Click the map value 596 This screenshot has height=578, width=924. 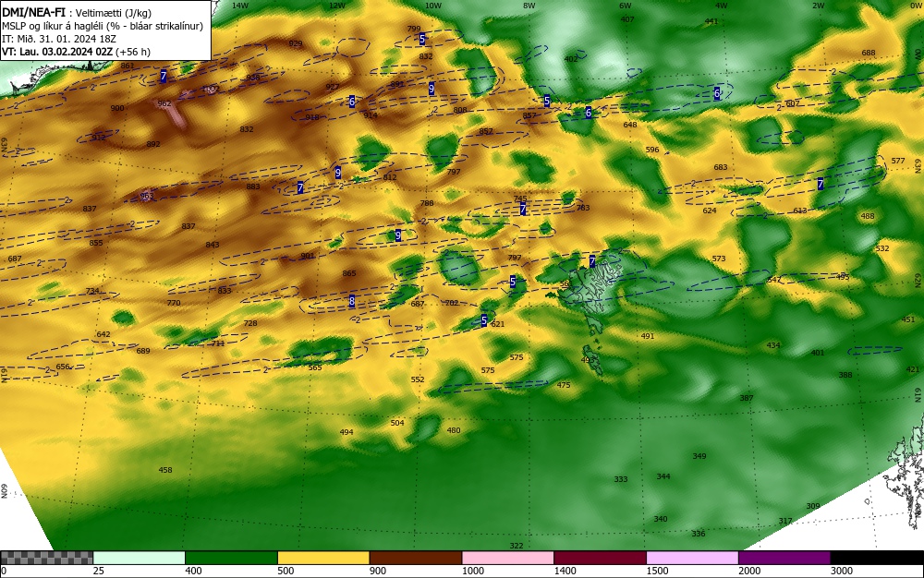[652, 151]
